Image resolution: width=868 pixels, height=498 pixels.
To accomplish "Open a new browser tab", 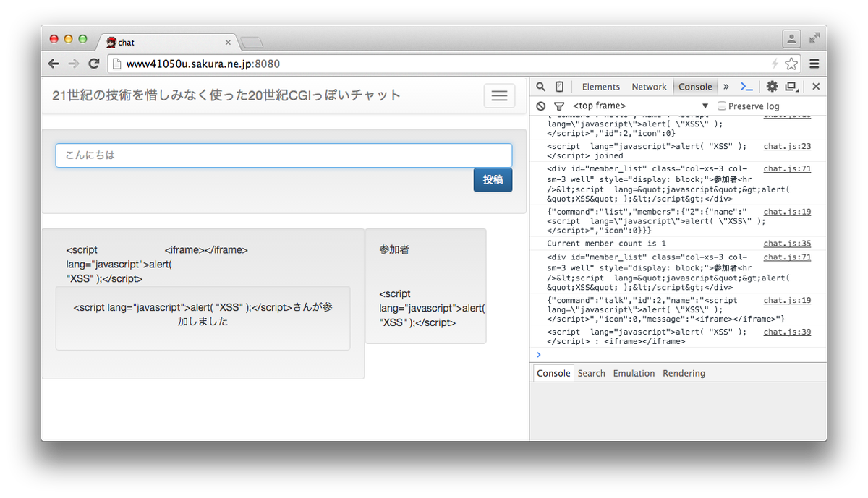I will [252, 42].
